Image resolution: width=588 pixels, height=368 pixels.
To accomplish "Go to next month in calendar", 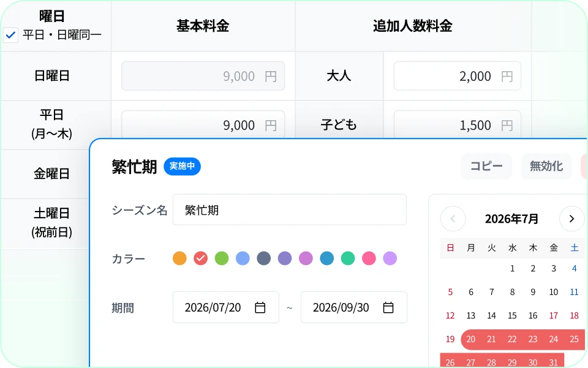I will [x=572, y=218].
